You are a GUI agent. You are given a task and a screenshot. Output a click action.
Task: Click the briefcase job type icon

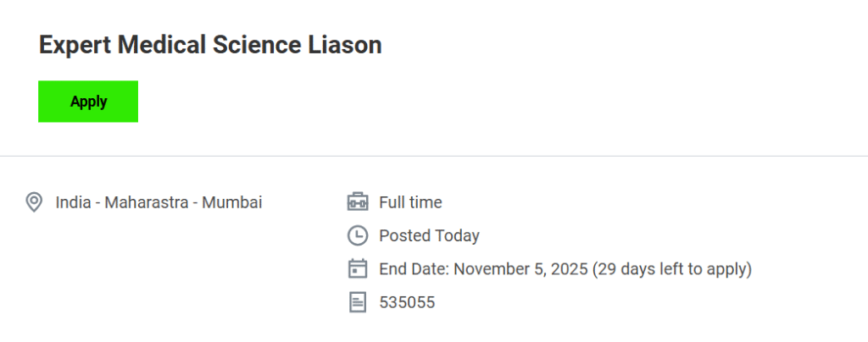click(358, 202)
